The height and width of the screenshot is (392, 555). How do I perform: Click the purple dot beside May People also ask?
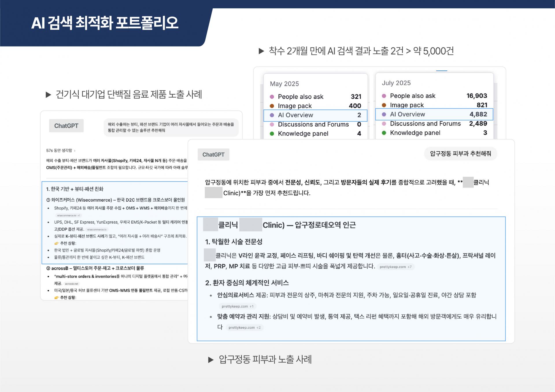coord(272,97)
